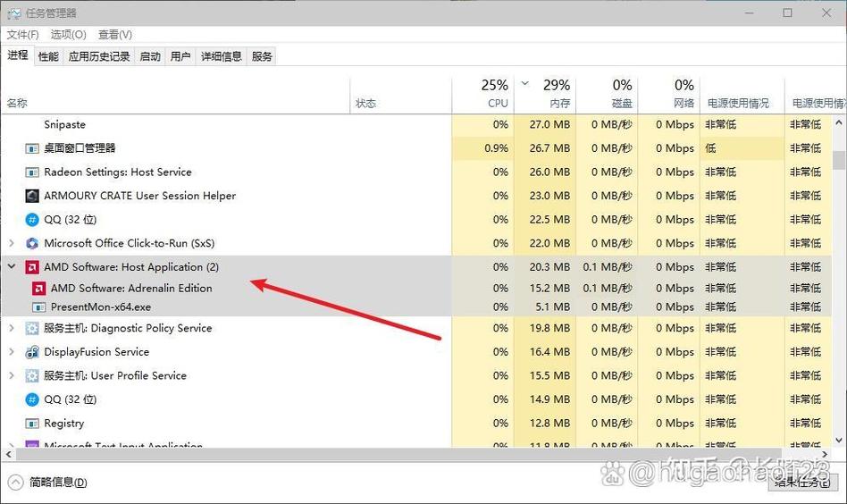
Task: Select the 桌面窗口管理器 row name
Action: coord(80,148)
